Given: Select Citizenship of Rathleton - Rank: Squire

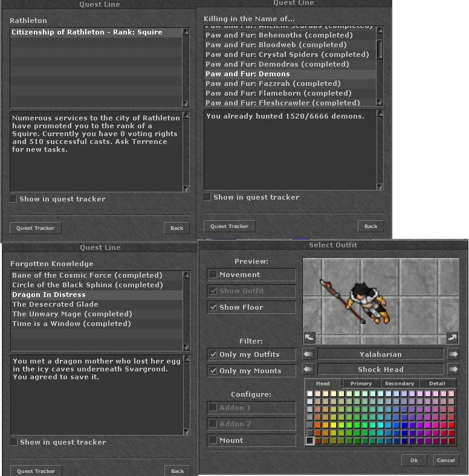Looking at the screenshot, I should (96, 32).
